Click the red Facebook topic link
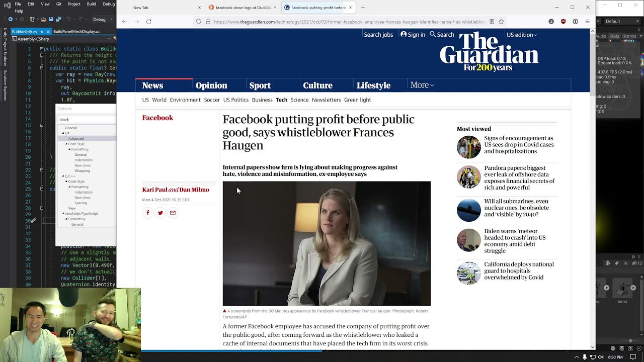Screen dimensions: 644x362 pyautogui.click(x=157, y=118)
